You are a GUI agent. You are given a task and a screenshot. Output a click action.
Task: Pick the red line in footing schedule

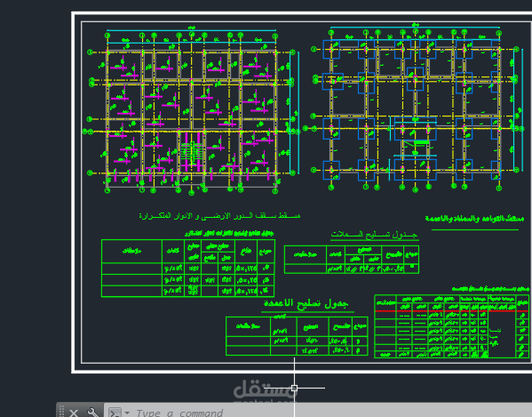coord(451,310)
